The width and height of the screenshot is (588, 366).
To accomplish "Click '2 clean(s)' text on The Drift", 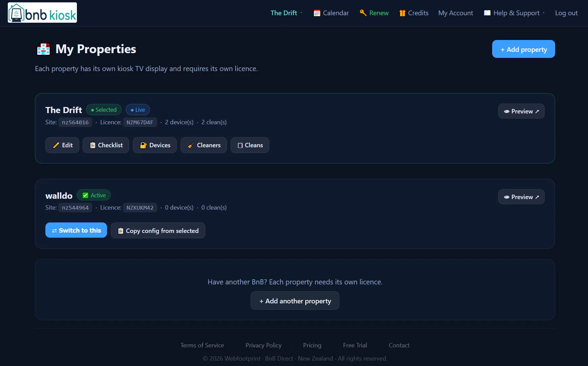I will tap(214, 122).
